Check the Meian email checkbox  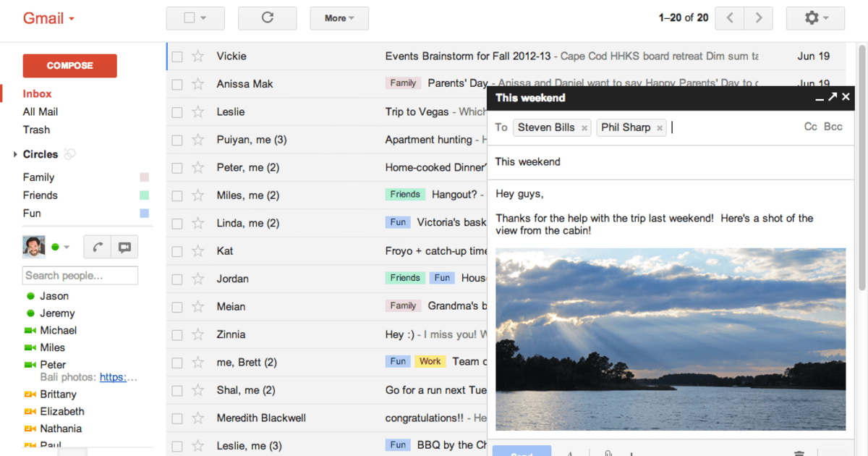coord(177,307)
